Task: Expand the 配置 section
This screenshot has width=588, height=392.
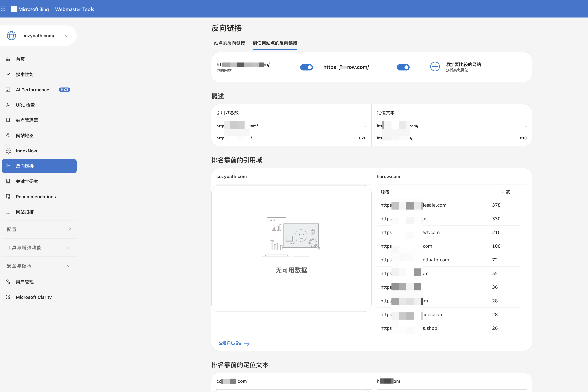Action: coord(39,229)
